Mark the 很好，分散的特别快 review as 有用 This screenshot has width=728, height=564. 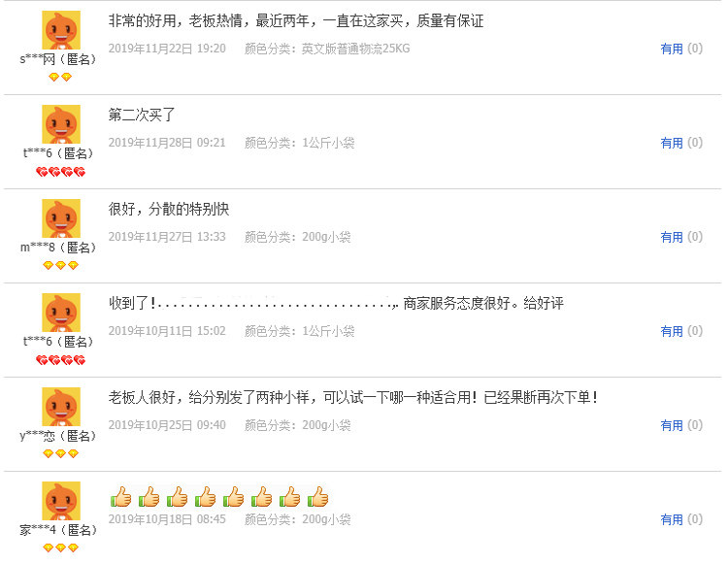click(672, 237)
